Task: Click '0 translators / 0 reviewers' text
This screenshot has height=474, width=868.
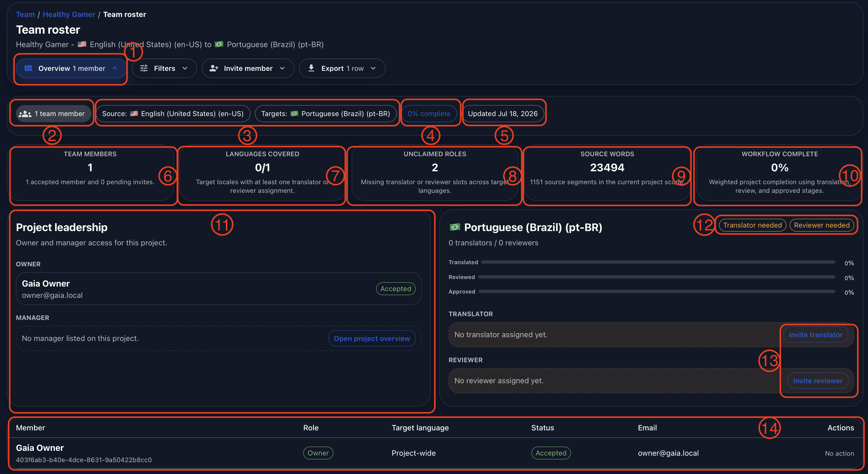Action: pos(493,243)
